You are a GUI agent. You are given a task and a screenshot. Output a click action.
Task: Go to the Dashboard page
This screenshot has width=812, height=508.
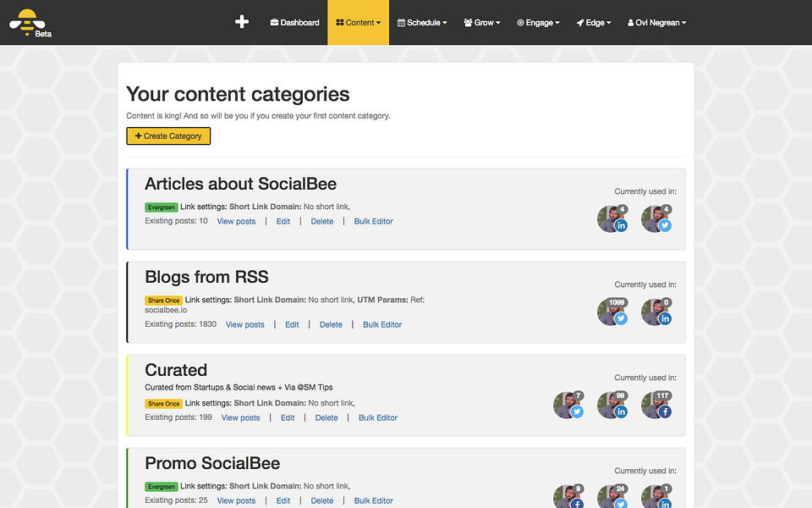[294, 22]
